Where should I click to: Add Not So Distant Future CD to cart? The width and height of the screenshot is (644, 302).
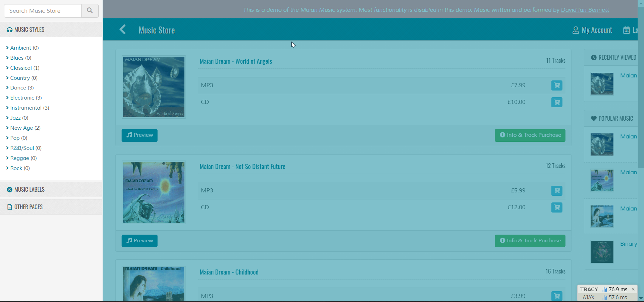click(557, 207)
